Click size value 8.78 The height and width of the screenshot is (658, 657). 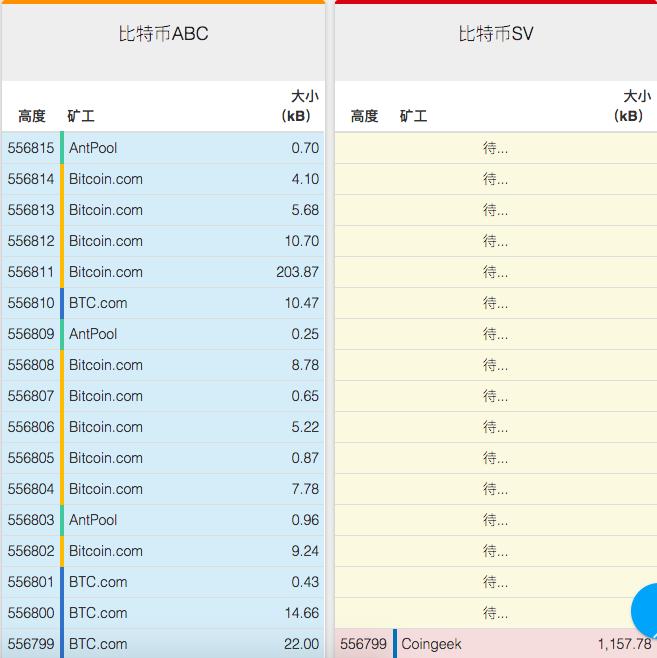click(305, 365)
